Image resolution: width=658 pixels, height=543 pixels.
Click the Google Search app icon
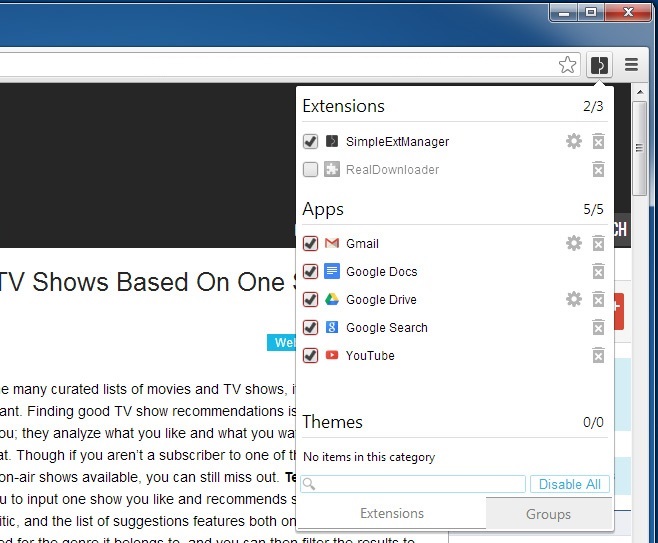pyautogui.click(x=332, y=328)
